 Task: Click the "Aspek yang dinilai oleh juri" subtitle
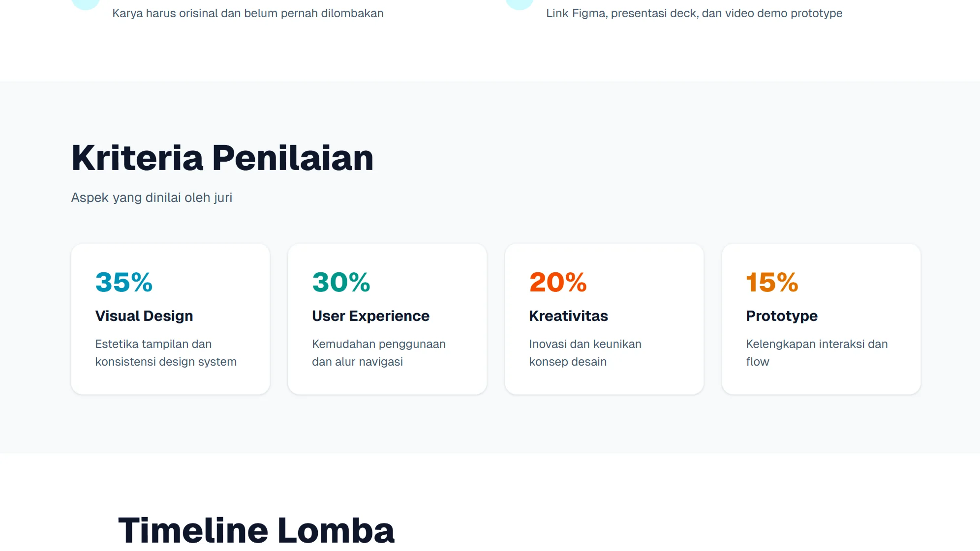(152, 198)
